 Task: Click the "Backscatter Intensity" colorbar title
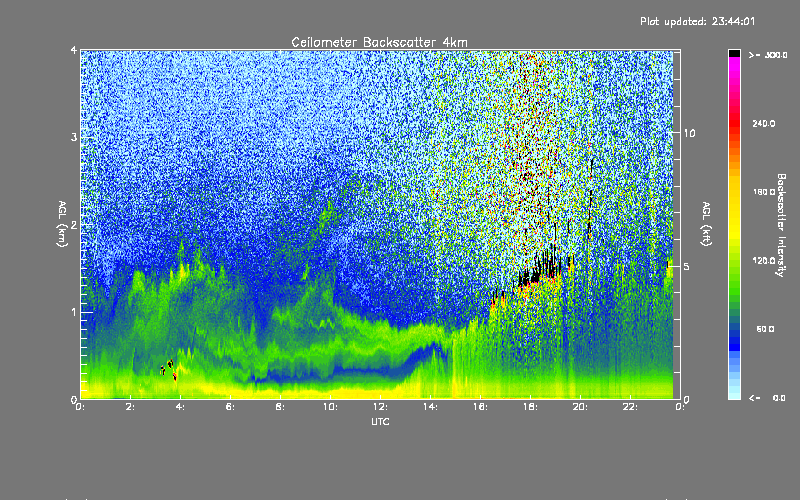[x=781, y=225]
